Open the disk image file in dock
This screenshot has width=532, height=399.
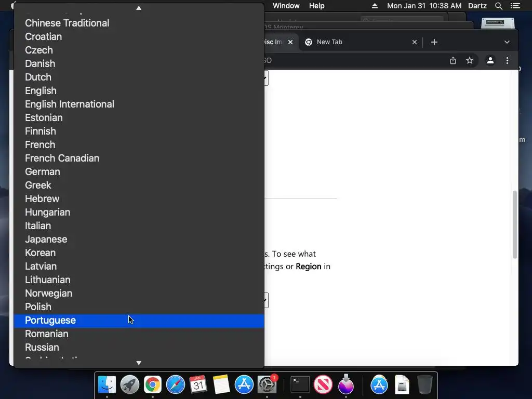tap(402, 384)
